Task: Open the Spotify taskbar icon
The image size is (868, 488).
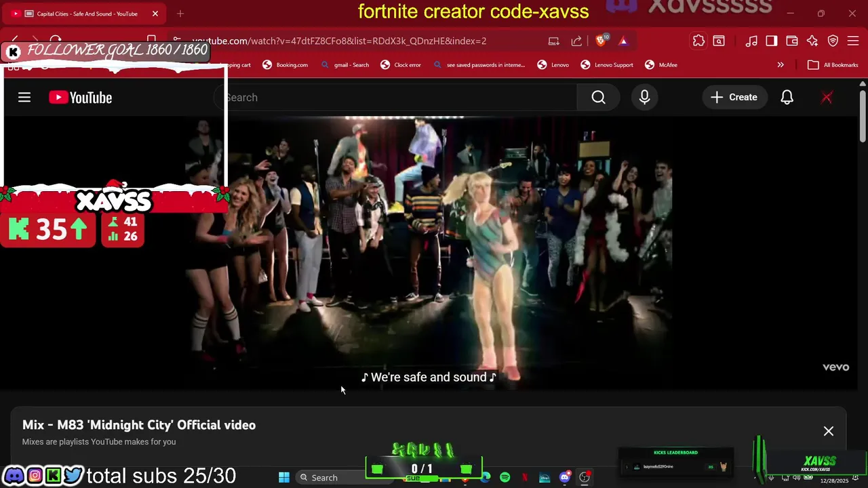Action: (505, 478)
